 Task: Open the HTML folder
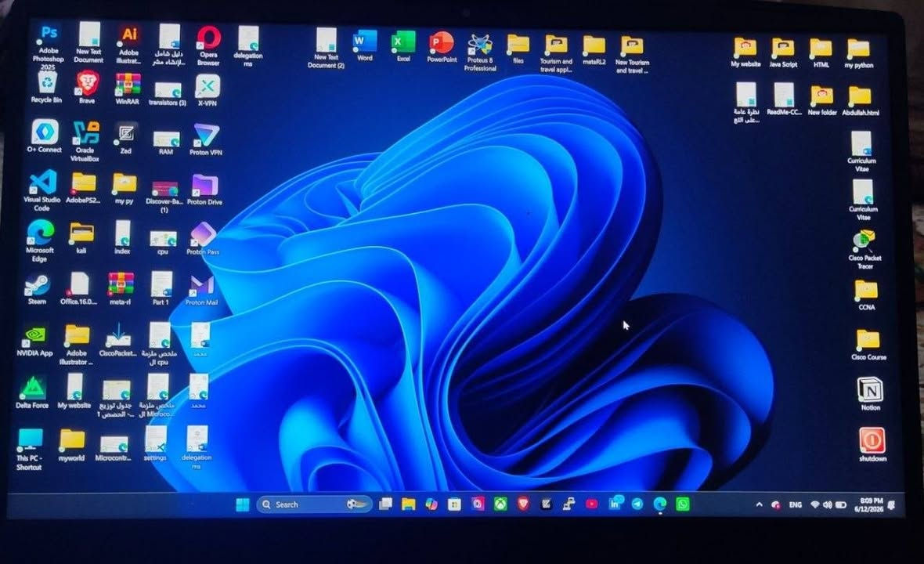(x=821, y=53)
